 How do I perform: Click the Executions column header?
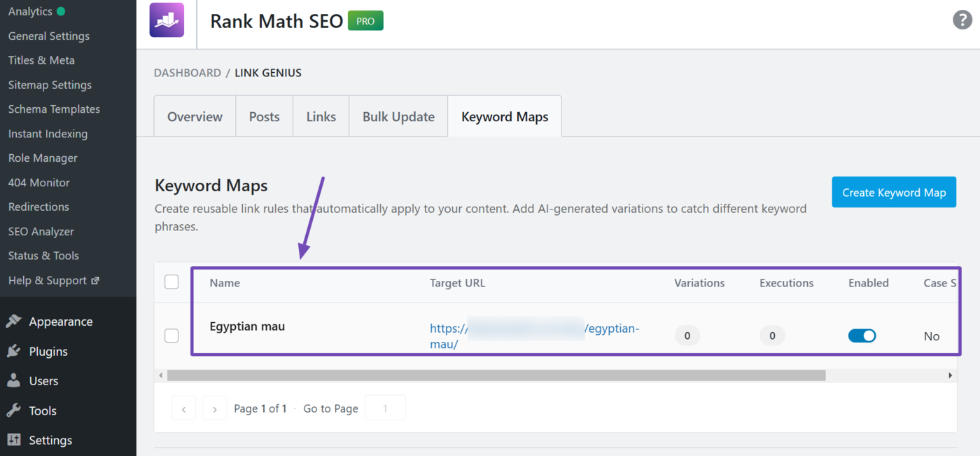(786, 283)
